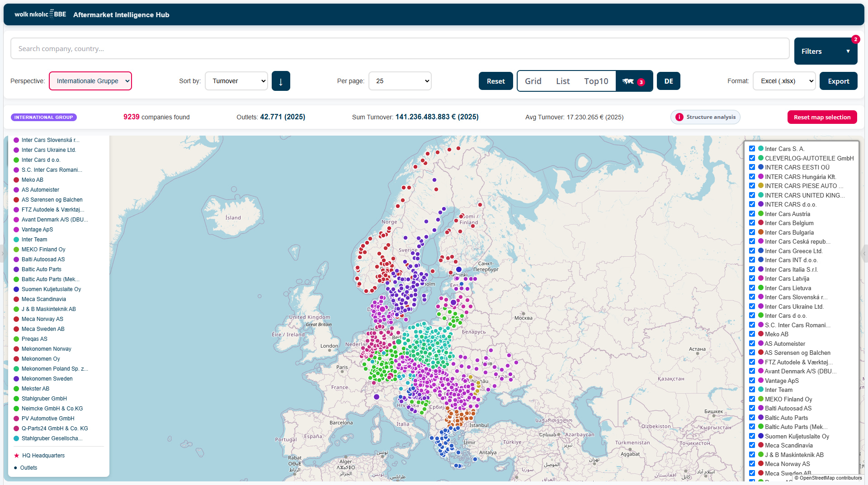
Task: Click the Outlets dot legend icon
Action: pos(16,468)
